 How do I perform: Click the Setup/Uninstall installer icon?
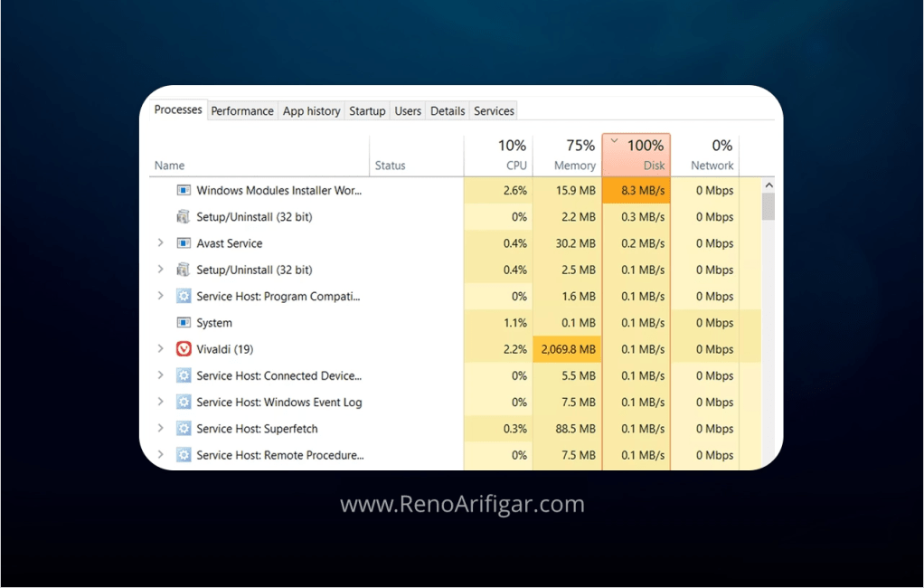(x=184, y=216)
